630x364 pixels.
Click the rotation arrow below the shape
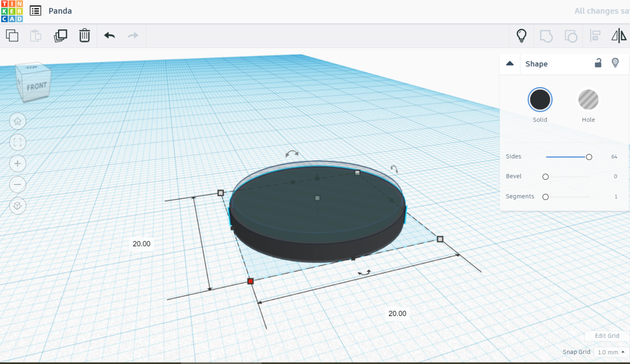pyautogui.click(x=364, y=273)
